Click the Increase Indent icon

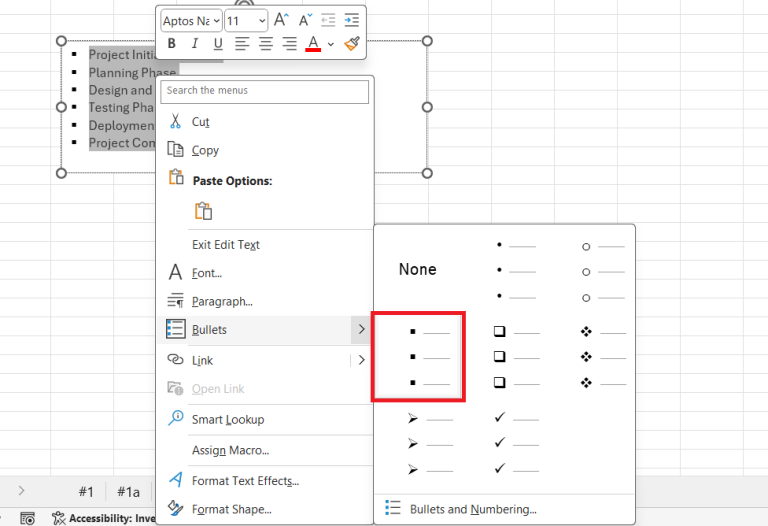[351, 20]
